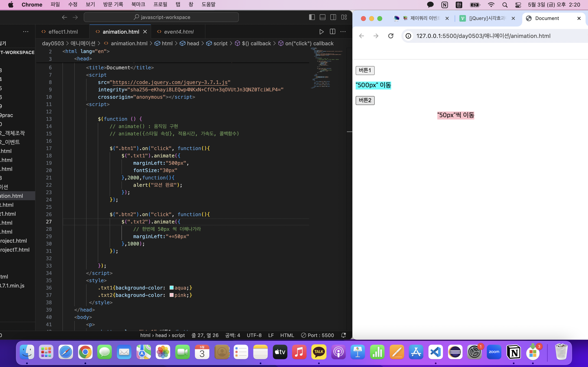
Task: Click the notification bell in status bar
Action: point(343,335)
